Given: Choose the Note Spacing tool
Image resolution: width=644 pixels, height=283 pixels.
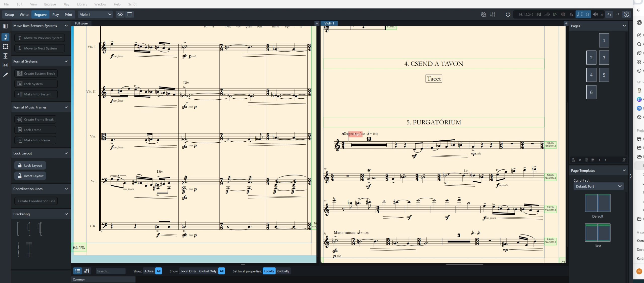Looking at the screenshot, I should (x=5, y=65).
